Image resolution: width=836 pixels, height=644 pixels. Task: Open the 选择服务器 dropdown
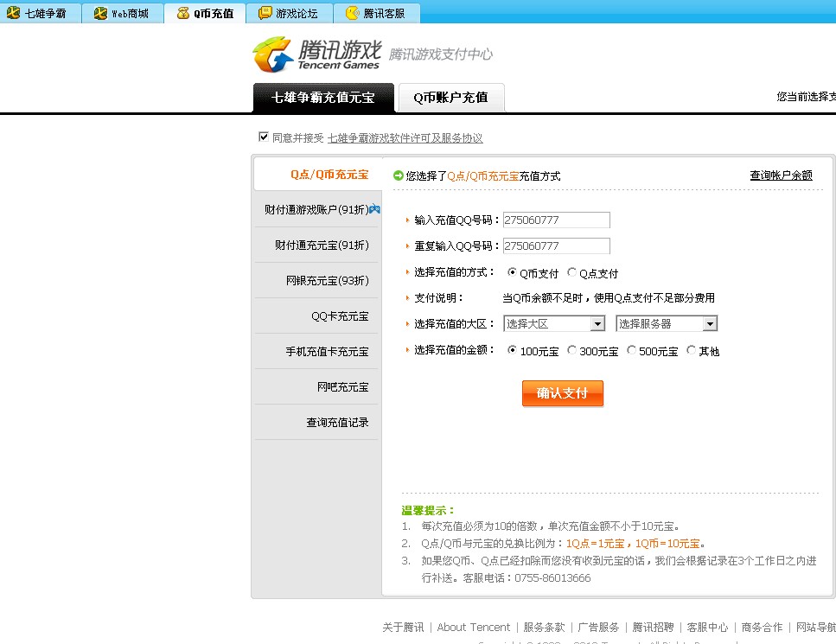click(667, 323)
